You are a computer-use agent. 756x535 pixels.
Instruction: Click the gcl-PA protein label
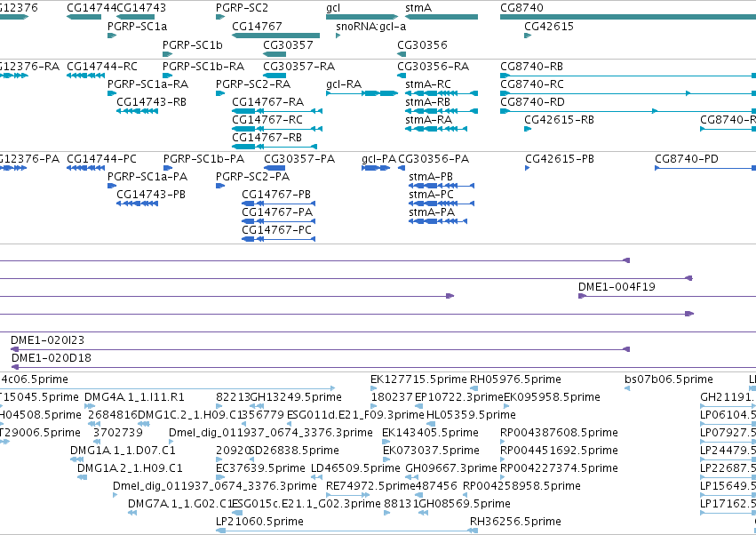coord(378,159)
